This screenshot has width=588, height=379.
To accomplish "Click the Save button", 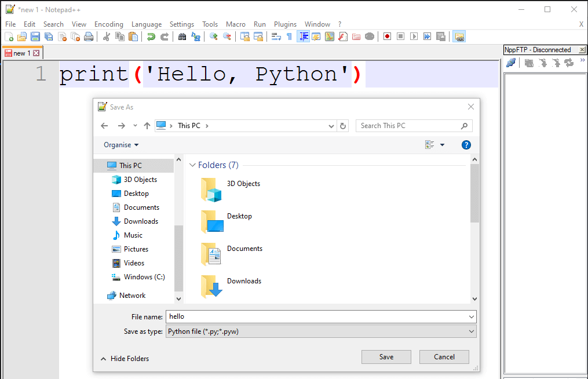I will click(386, 357).
